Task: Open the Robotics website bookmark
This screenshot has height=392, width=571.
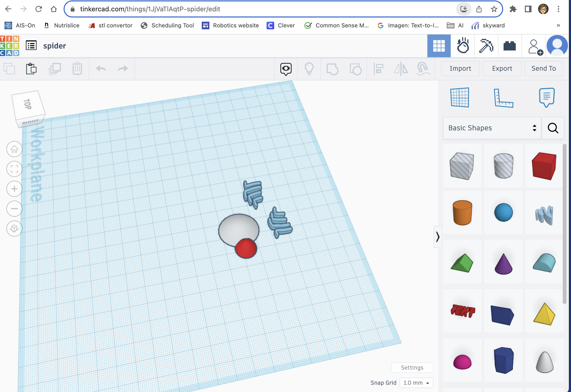Action: 230,25
